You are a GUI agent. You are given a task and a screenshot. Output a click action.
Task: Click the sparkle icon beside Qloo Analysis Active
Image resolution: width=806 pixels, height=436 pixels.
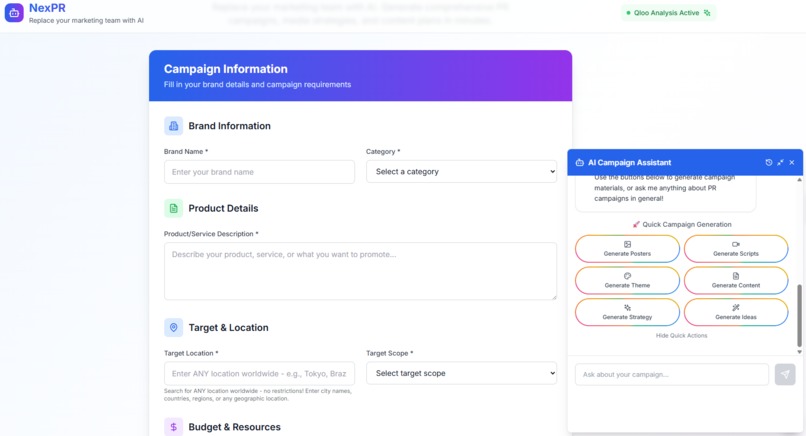707,13
